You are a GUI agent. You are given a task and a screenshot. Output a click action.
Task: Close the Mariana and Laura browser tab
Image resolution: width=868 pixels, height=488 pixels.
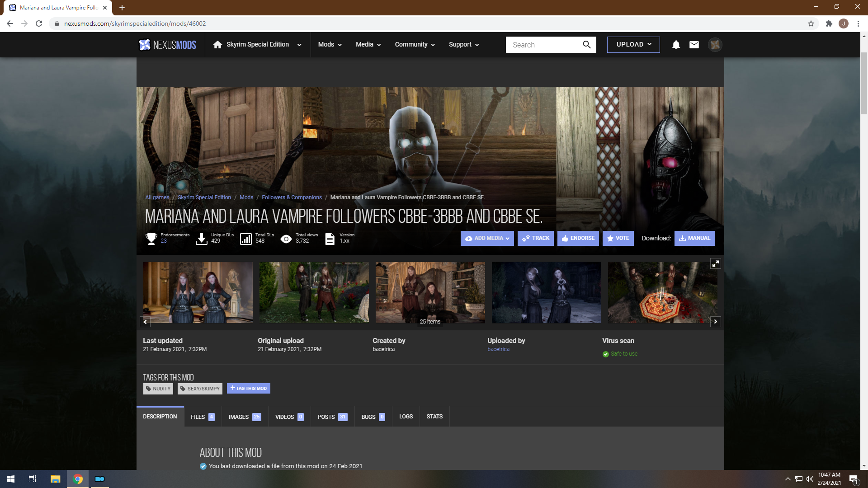(105, 8)
